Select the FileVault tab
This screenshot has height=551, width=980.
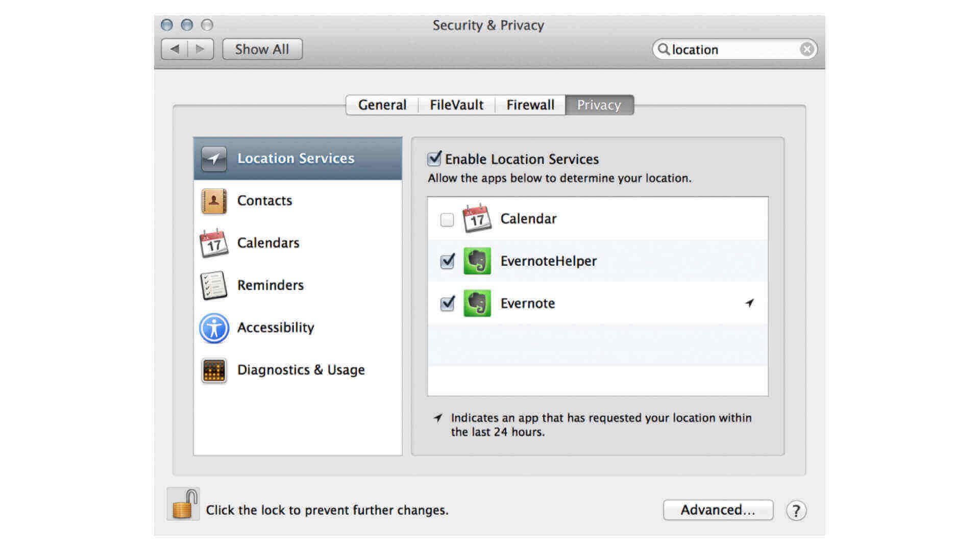pyautogui.click(x=456, y=105)
